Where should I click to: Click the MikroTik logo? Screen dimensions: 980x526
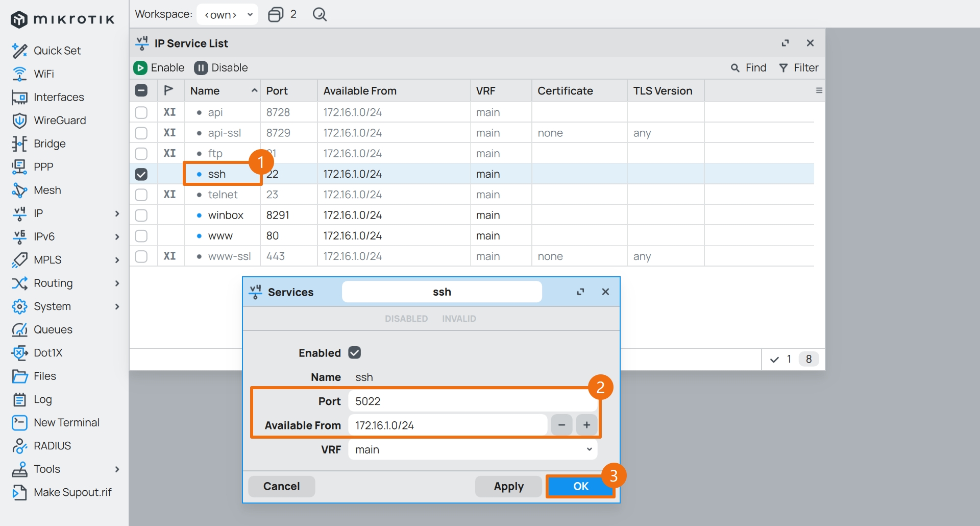coord(62,19)
